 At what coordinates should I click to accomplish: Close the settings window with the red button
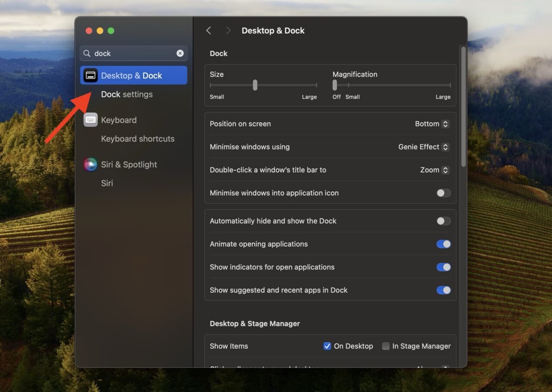click(89, 31)
